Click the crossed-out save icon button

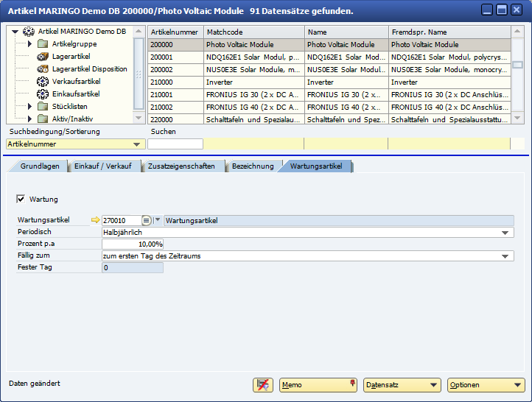(262, 384)
